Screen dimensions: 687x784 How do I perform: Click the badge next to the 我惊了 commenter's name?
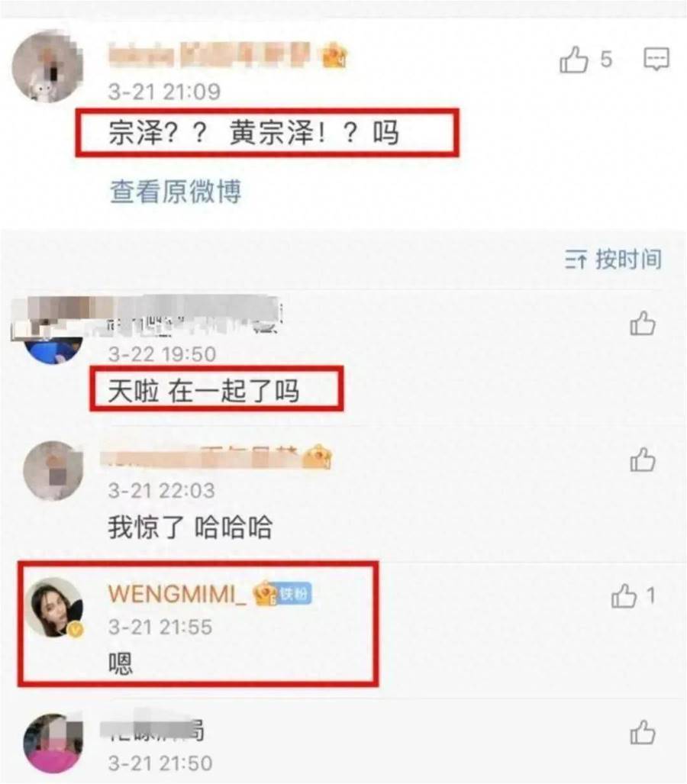tap(318, 457)
